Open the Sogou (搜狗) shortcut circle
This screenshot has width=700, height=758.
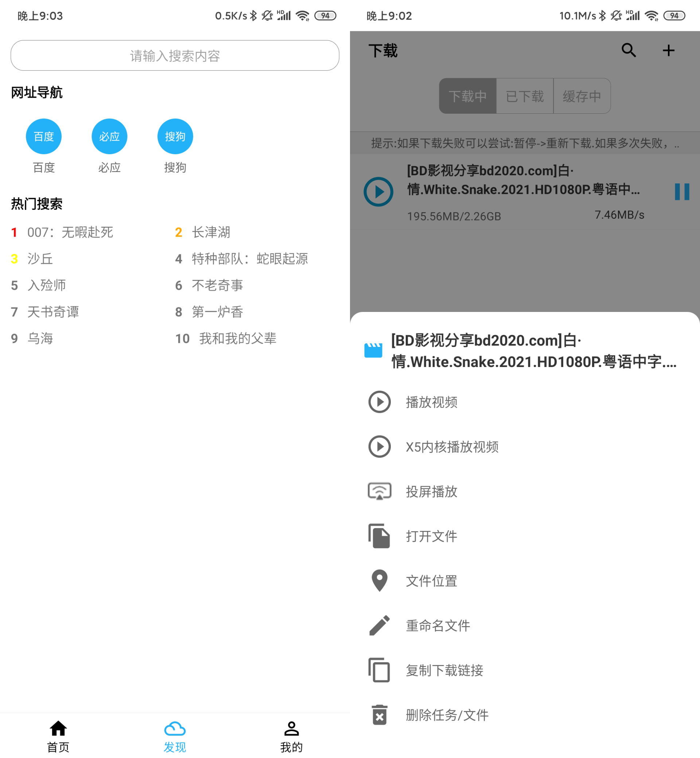(x=175, y=136)
